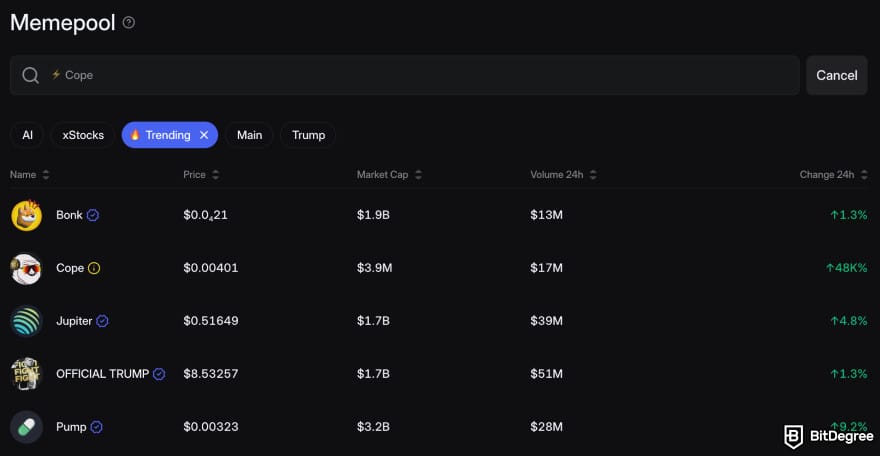880x456 pixels.
Task: Click Bonk's verified badge icon
Action: 93,215
